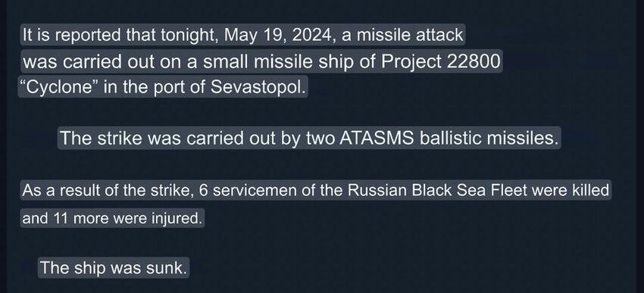Click the line starting "As a result of the strike"
Viewport: 644px width, 293px height.
pyautogui.click(x=316, y=190)
